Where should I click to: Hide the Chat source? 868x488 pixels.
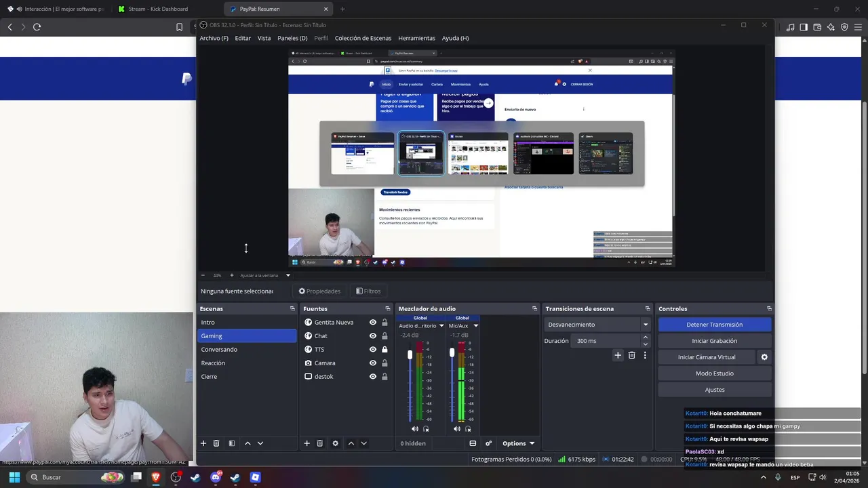(x=372, y=335)
